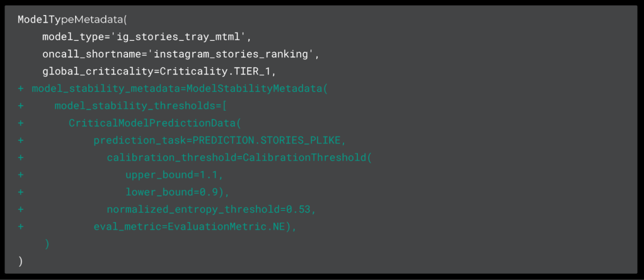
Task: Click prediction_task=PREDICTION.STORIES_PLIKE line
Action: (220, 140)
